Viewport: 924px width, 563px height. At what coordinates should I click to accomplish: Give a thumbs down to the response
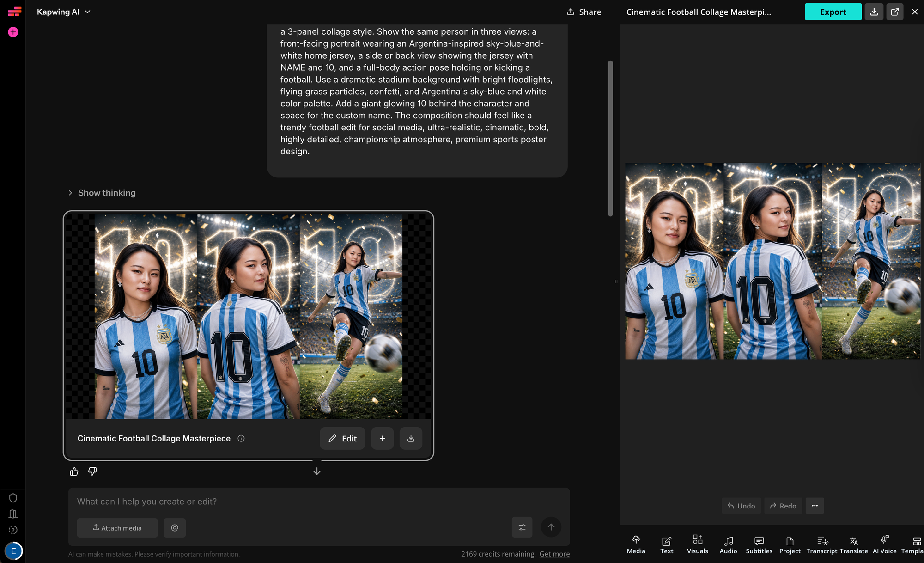[x=92, y=471]
